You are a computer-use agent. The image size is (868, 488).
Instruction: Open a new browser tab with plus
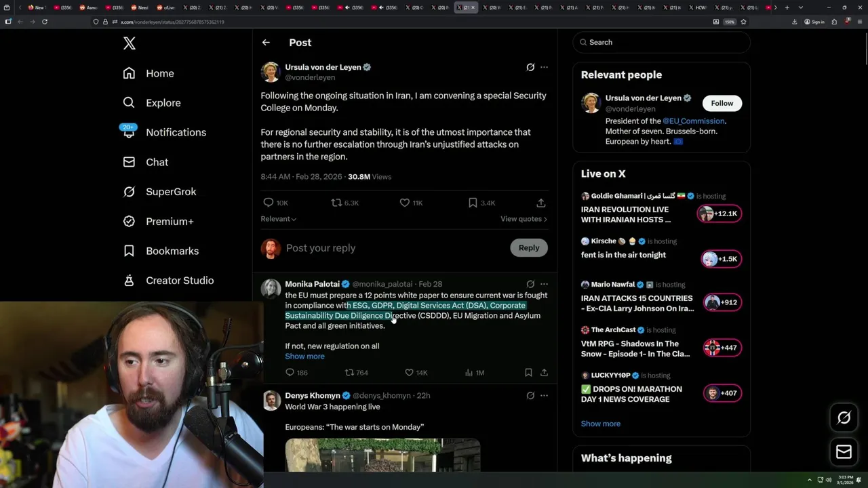pyautogui.click(x=787, y=7)
